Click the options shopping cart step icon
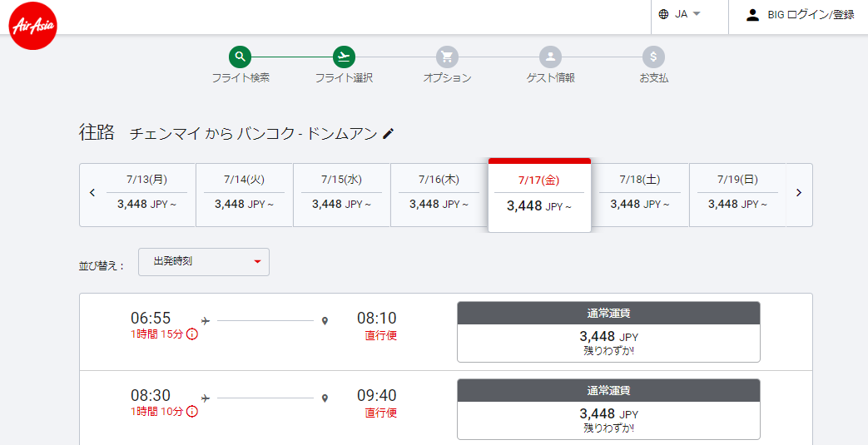The height and width of the screenshot is (445, 868). 447,57
